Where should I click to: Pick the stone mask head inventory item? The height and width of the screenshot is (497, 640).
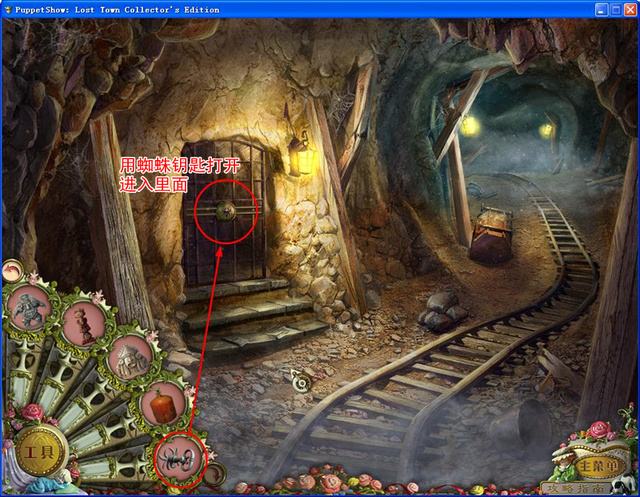(131, 358)
